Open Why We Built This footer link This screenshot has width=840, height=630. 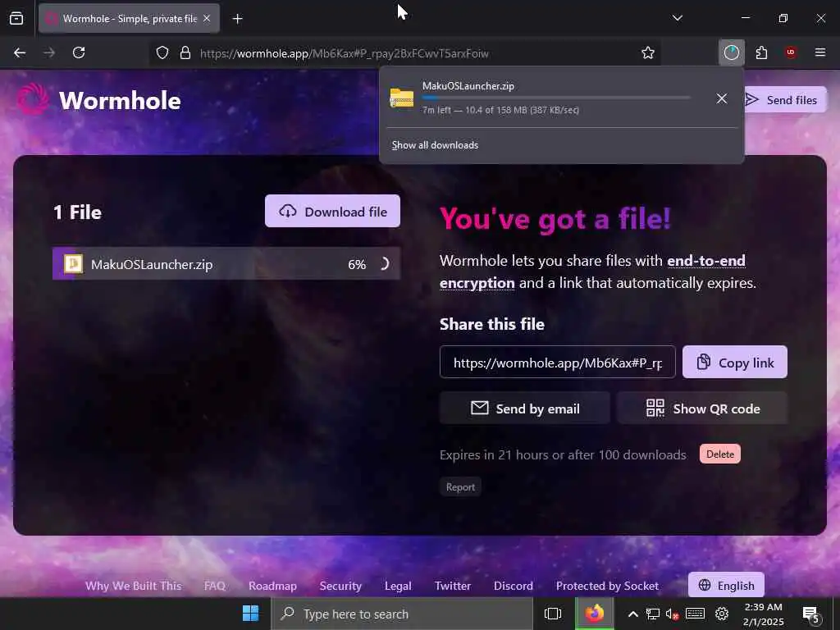coord(134,586)
